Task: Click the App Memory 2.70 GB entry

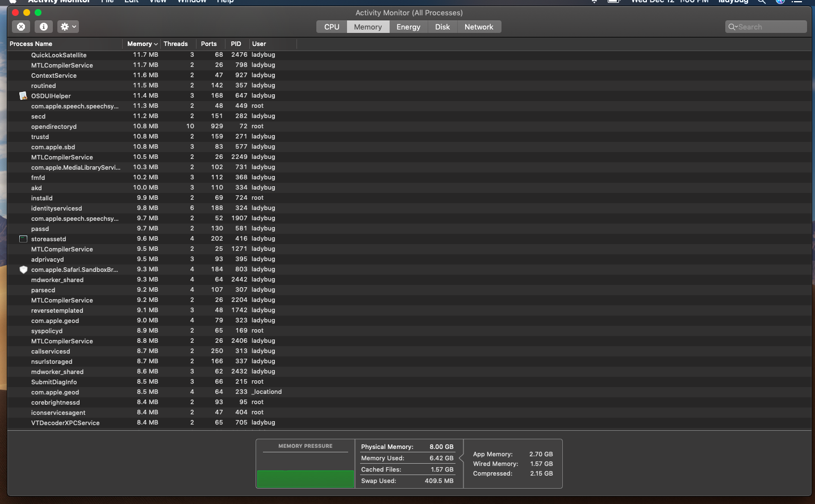Action: (x=513, y=454)
